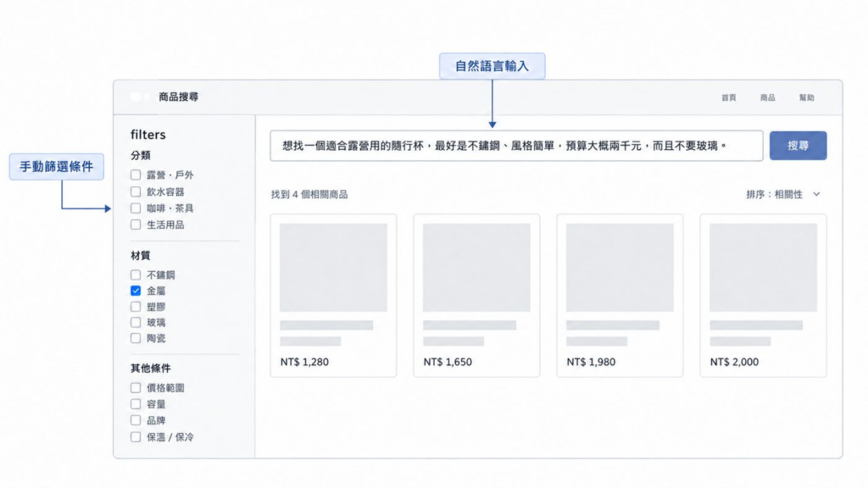This screenshot has height=488, width=868.
Task: Click the 搜尋 search button
Action: pyautogui.click(x=798, y=146)
